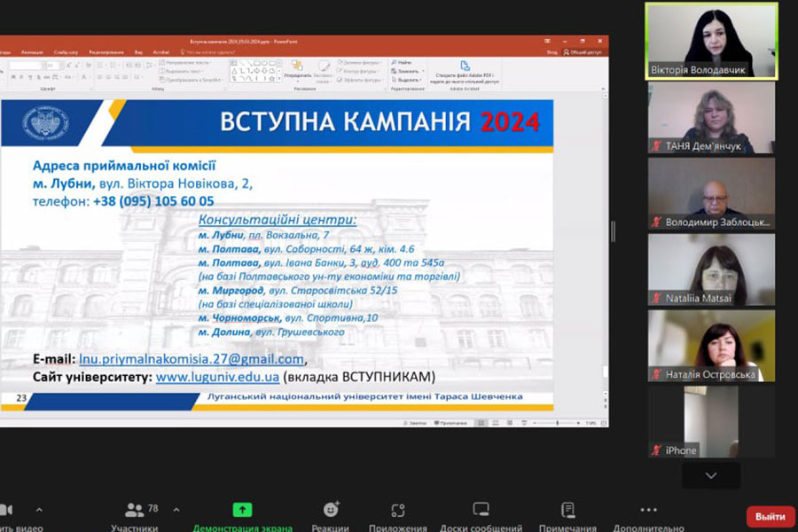Image resolution: width=798 pixels, height=532 pixels.
Task: Click Общий доступ share button in PowerPoint
Action: pyautogui.click(x=583, y=52)
